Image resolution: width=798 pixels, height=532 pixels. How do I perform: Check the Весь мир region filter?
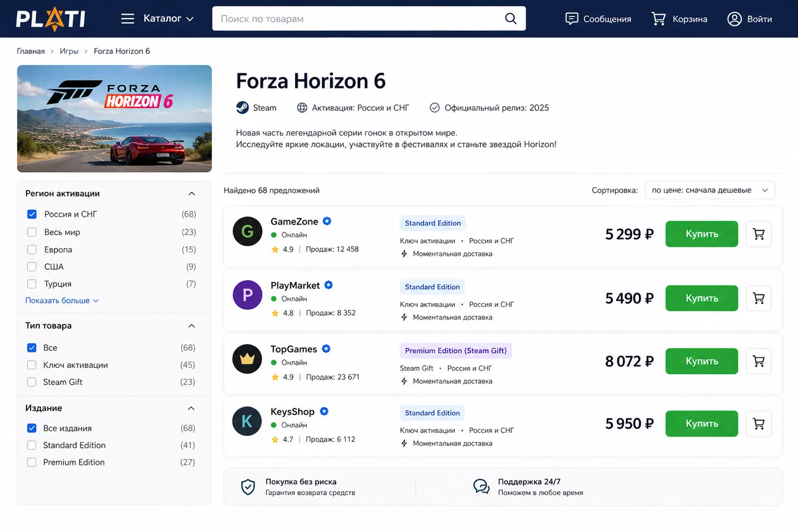[32, 232]
